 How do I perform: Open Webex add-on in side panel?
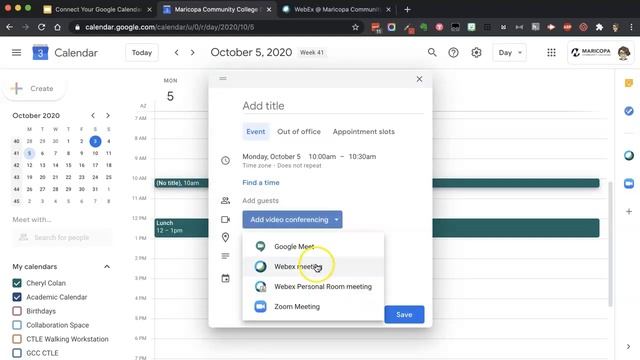[x=629, y=155]
